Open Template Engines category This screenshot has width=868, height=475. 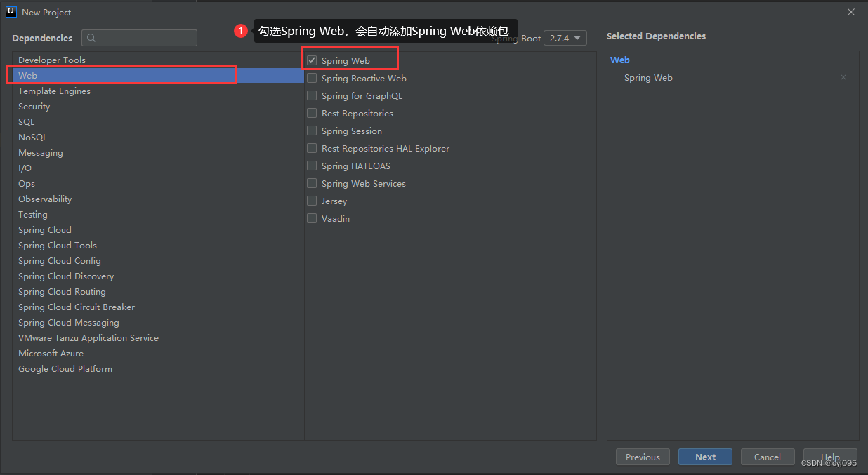tap(158, 91)
